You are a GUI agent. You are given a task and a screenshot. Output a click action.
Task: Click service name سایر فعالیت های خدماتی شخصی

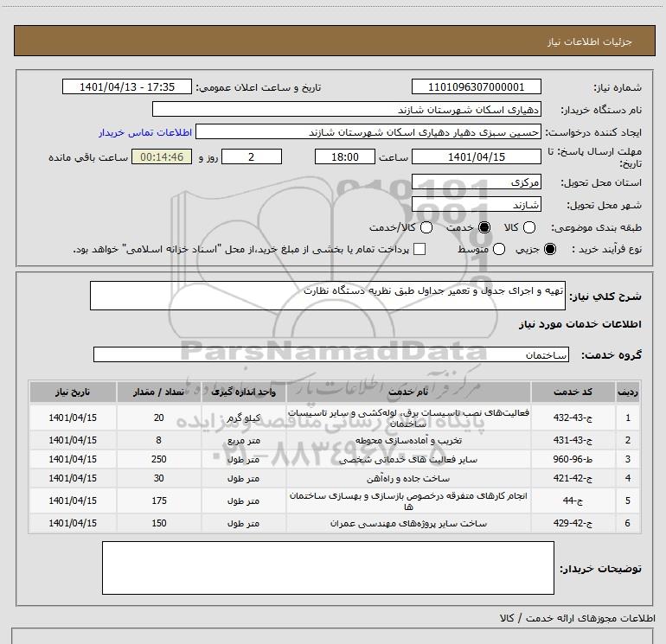tap(408, 459)
